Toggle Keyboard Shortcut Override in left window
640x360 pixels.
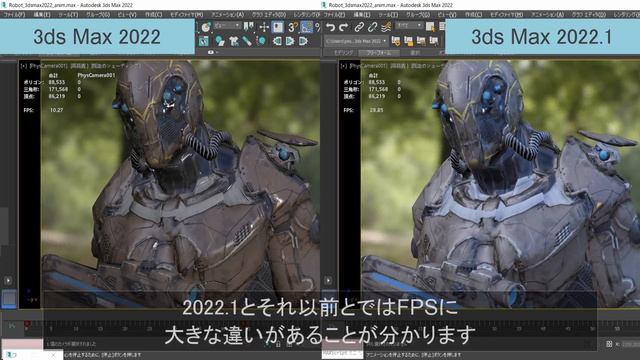coord(278,27)
